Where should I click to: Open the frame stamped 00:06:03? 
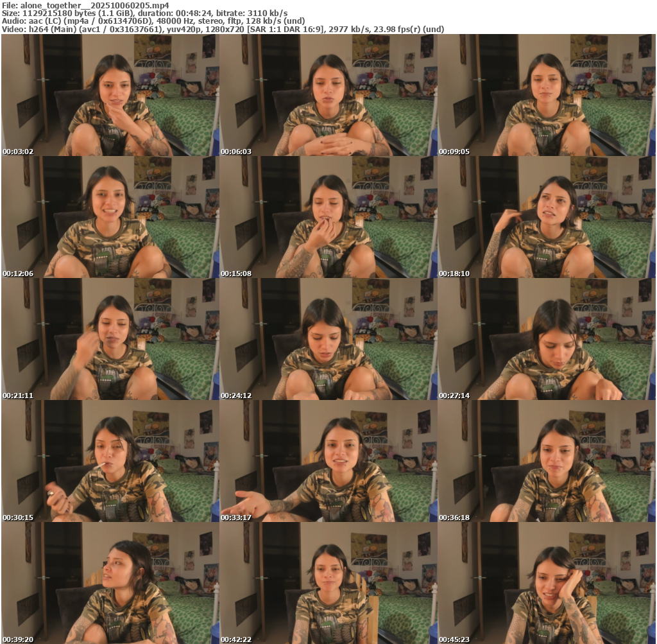click(x=328, y=95)
